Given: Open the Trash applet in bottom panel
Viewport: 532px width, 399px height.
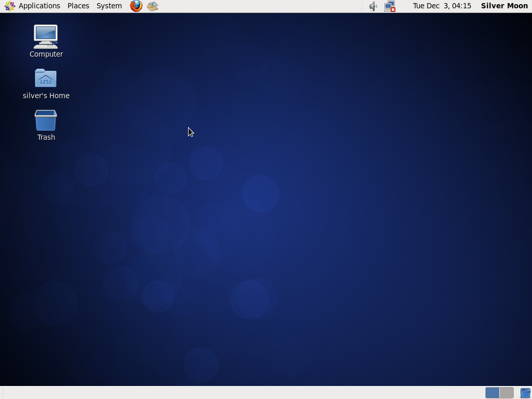Looking at the screenshot, I should [526, 393].
